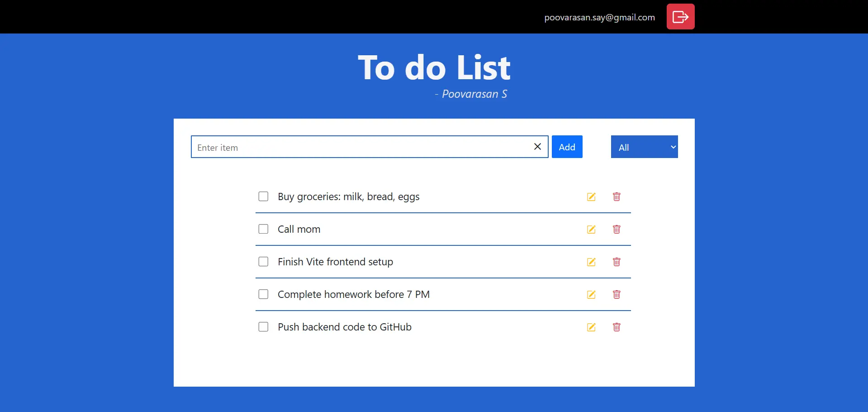Trash the 'Complete homework' task
868x412 pixels.
point(617,295)
